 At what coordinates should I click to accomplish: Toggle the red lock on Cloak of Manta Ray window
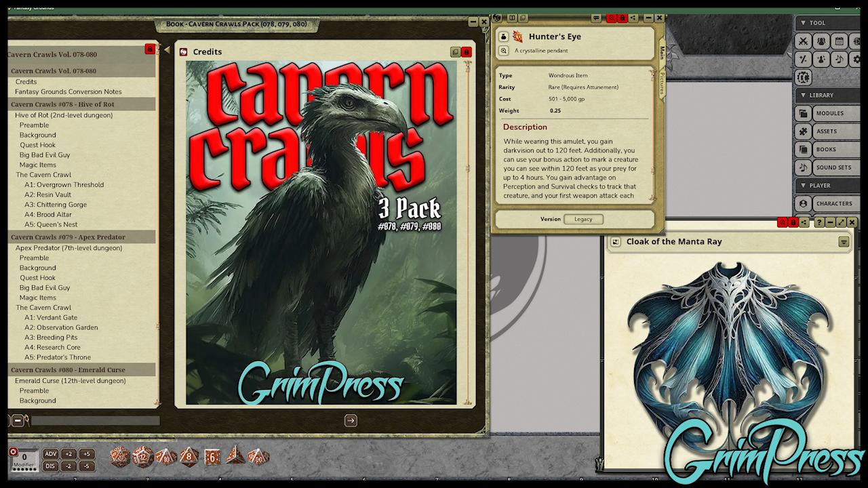[793, 222]
